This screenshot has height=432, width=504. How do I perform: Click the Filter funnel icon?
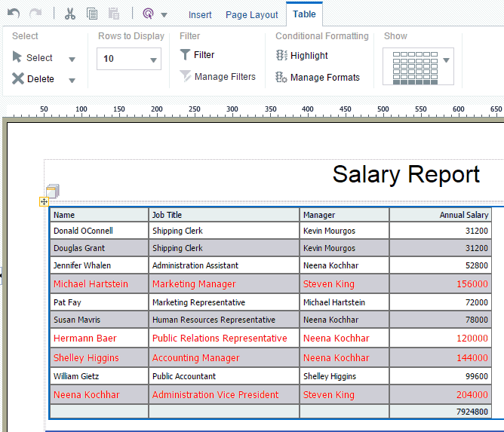tap(185, 55)
